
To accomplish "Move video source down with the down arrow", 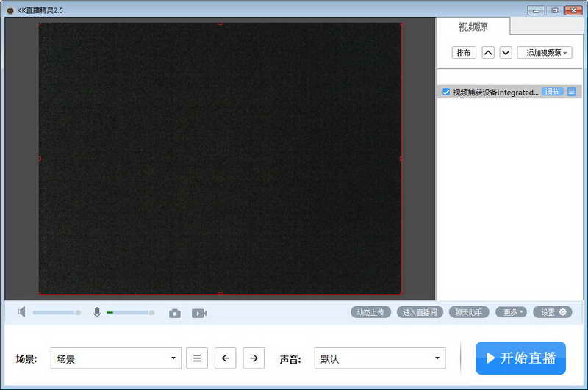I will coord(506,53).
